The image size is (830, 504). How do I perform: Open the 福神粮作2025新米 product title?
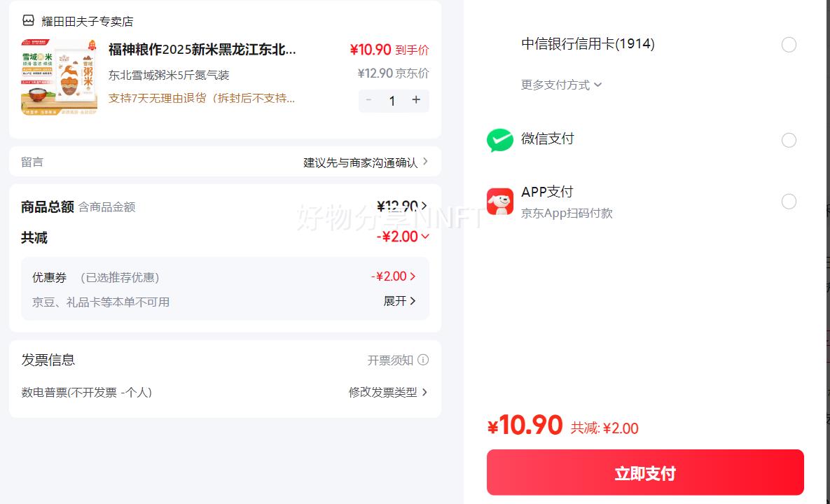[202, 50]
